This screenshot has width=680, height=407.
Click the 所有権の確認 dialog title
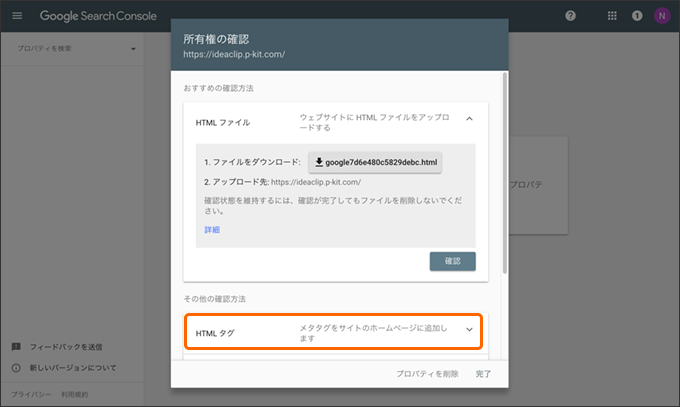216,39
